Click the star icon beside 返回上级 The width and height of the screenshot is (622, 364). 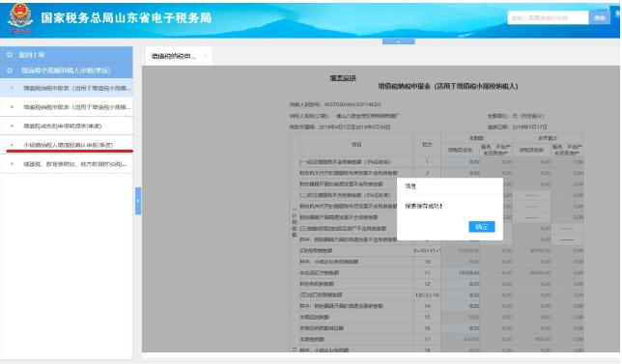tap(9, 55)
